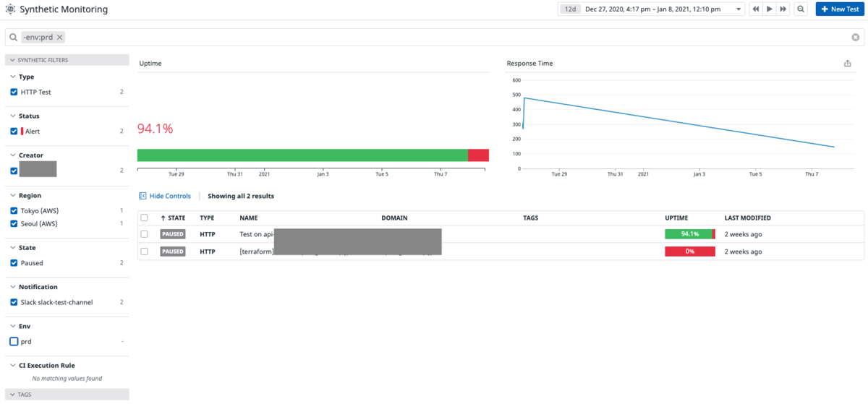Collapse the CI Execution Rule group

[x=12, y=365]
